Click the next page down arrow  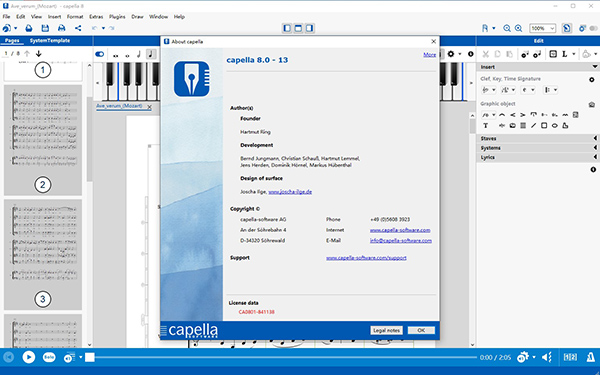click(x=38, y=54)
